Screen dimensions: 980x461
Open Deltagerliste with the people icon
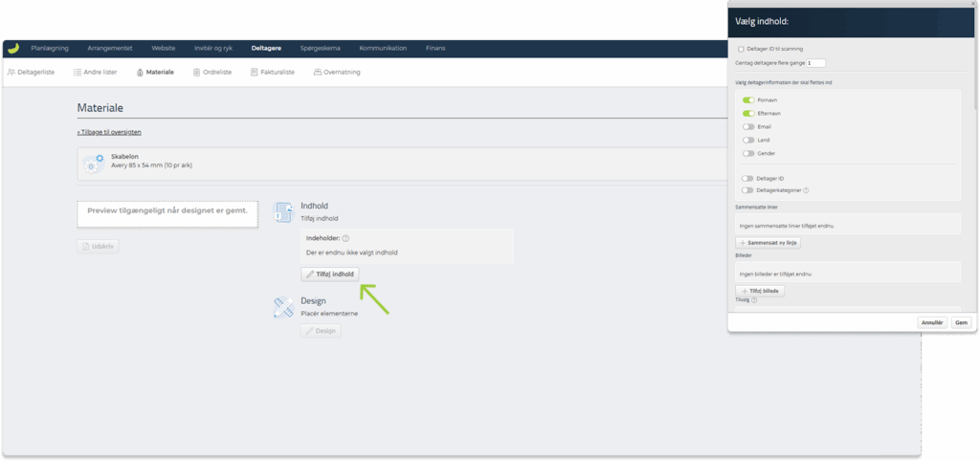pyautogui.click(x=31, y=72)
